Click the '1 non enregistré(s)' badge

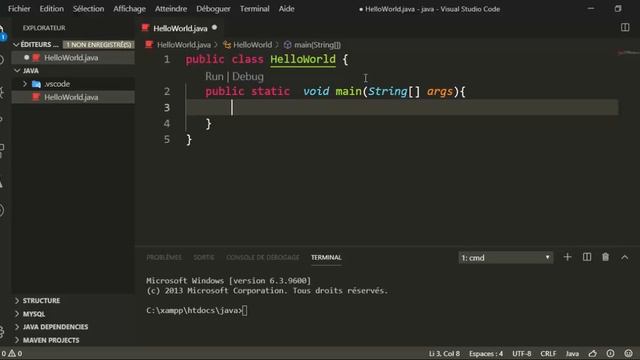click(99, 44)
